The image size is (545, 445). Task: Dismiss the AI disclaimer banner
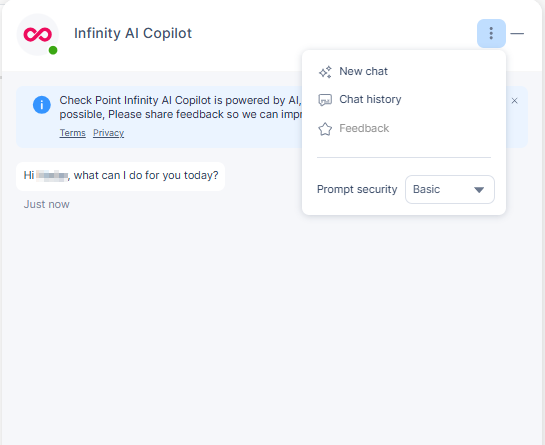point(514,101)
